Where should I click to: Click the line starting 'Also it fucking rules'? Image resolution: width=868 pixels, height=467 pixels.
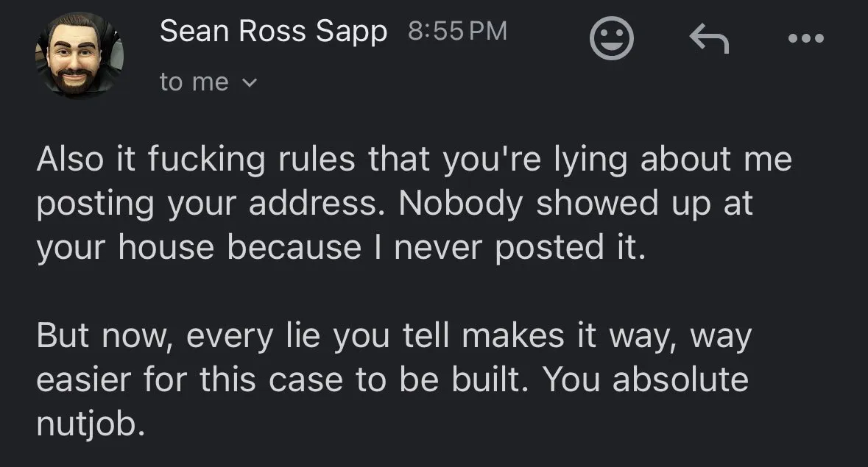coord(414,160)
